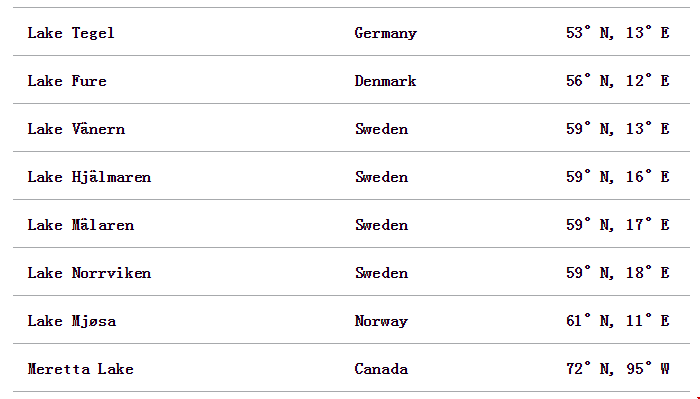Click coordinates 56° N, 12° E
The image size is (700, 399).
pos(617,80)
